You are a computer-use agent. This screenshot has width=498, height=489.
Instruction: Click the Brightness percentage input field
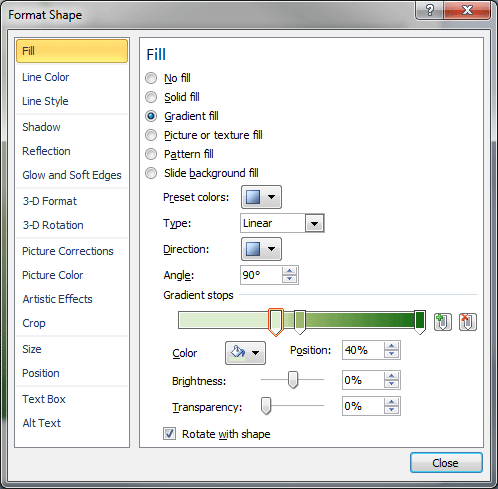click(x=363, y=380)
